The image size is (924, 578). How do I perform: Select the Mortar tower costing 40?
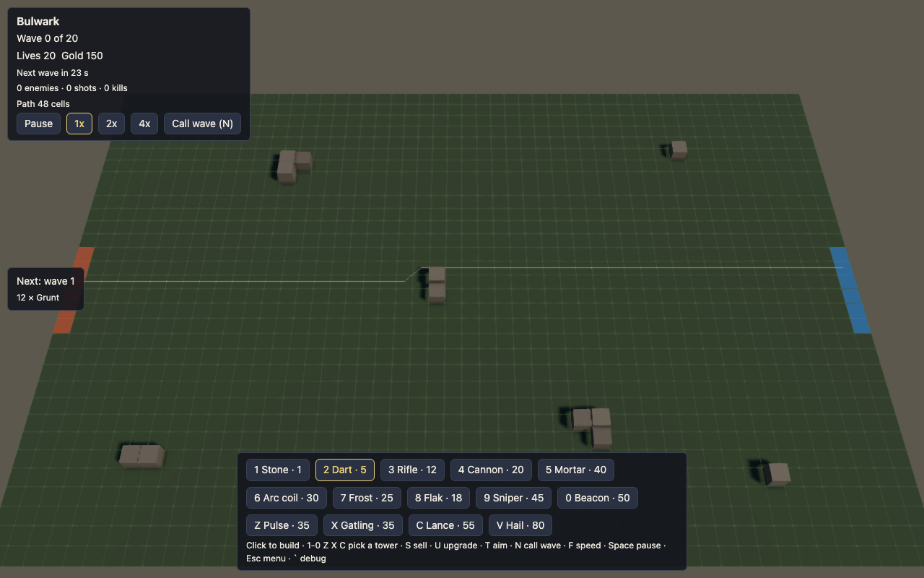tap(576, 470)
